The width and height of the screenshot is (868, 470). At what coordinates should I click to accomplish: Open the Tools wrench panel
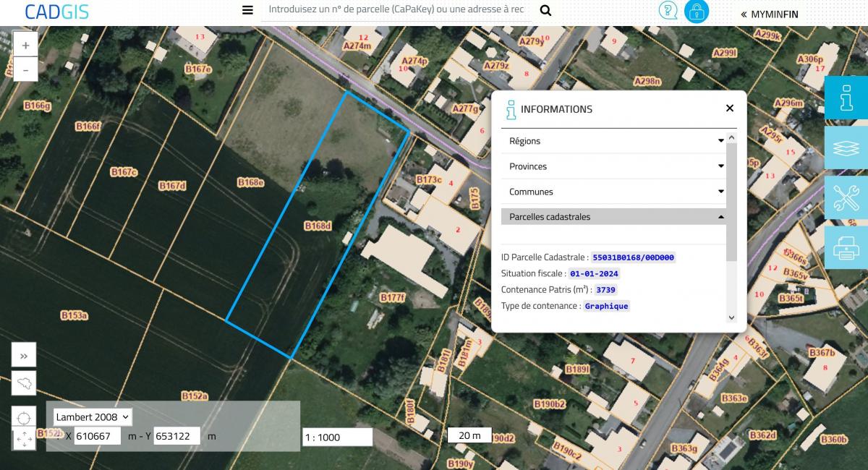point(846,197)
